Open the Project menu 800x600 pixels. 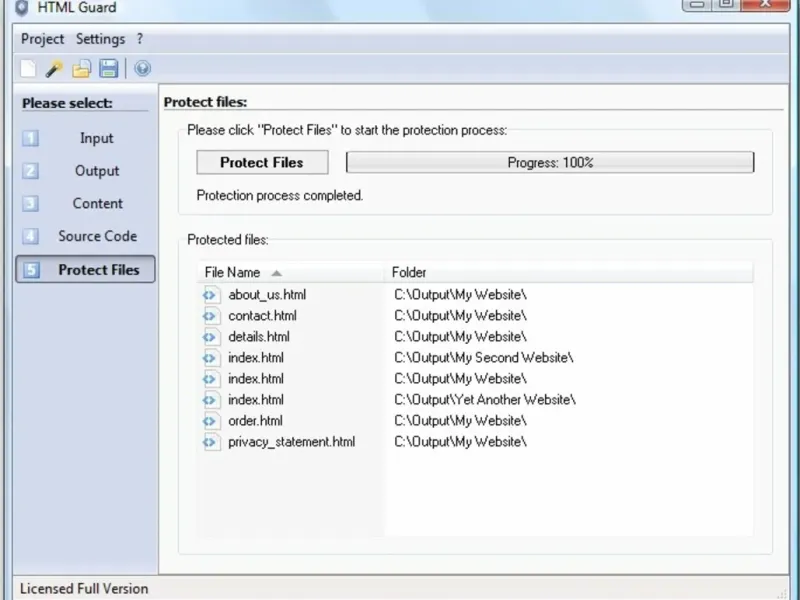coord(42,39)
